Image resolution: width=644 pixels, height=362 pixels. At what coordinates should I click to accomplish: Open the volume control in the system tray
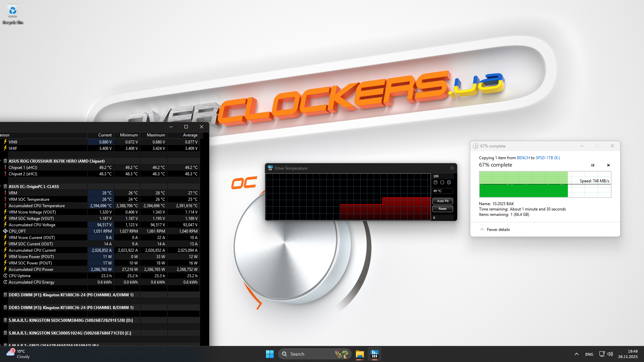click(610, 354)
